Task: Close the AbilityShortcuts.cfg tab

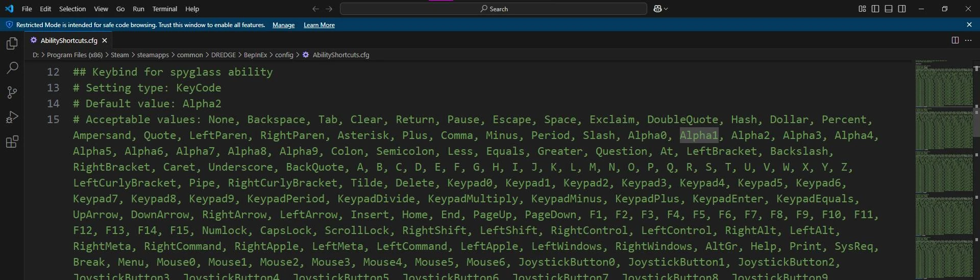Action: (x=105, y=40)
